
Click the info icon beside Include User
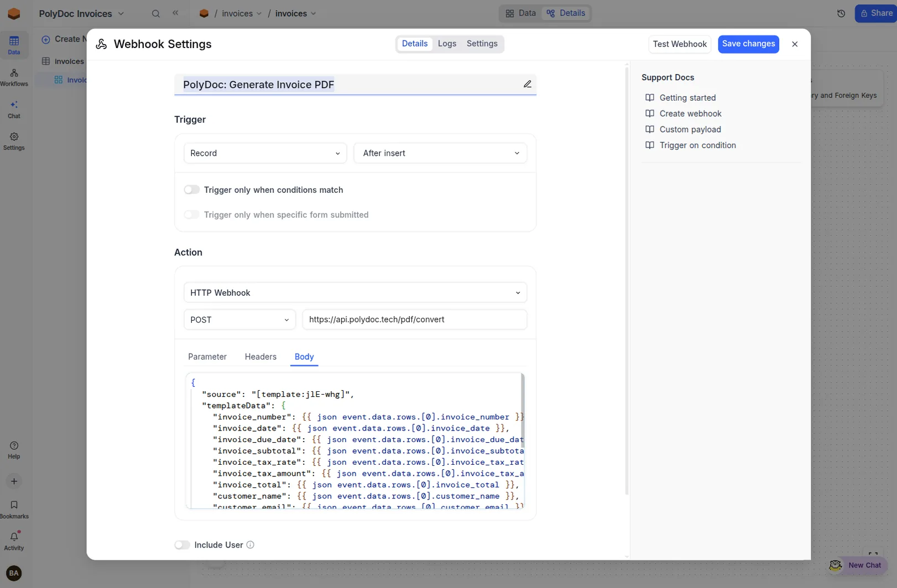click(x=250, y=545)
